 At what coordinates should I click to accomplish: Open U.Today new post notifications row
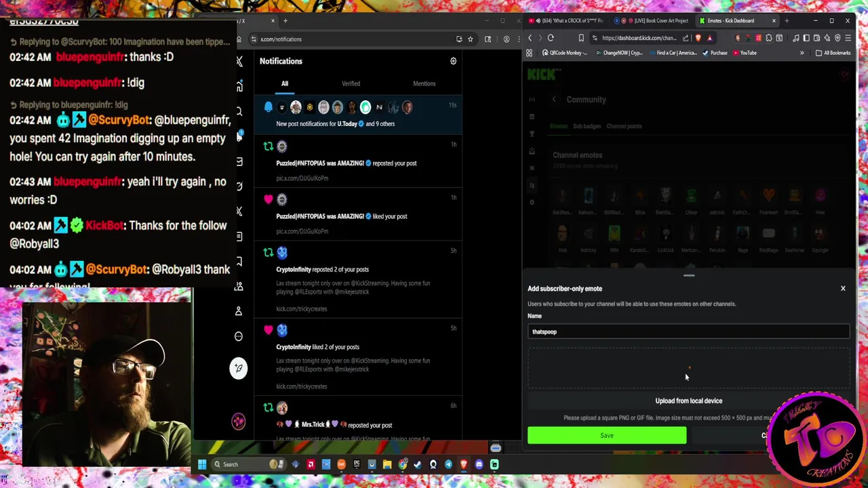click(358, 115)
